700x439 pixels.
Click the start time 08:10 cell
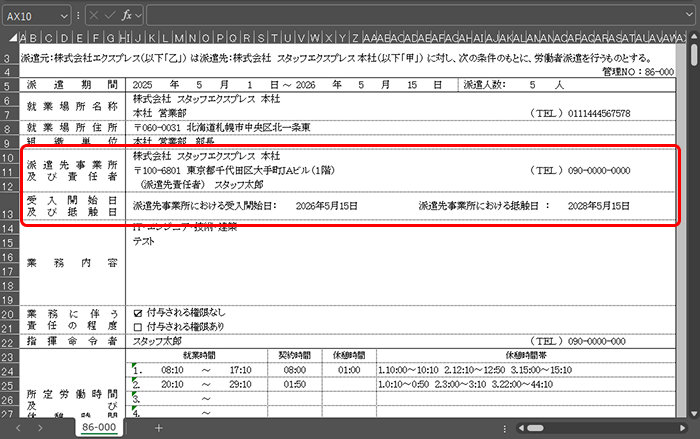172,370
